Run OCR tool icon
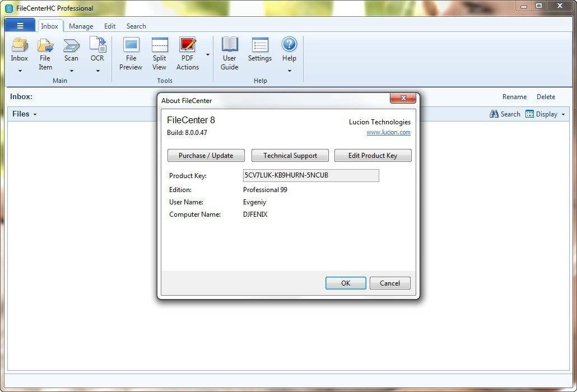This screenshot has width=577, height=392. [97, 44]
